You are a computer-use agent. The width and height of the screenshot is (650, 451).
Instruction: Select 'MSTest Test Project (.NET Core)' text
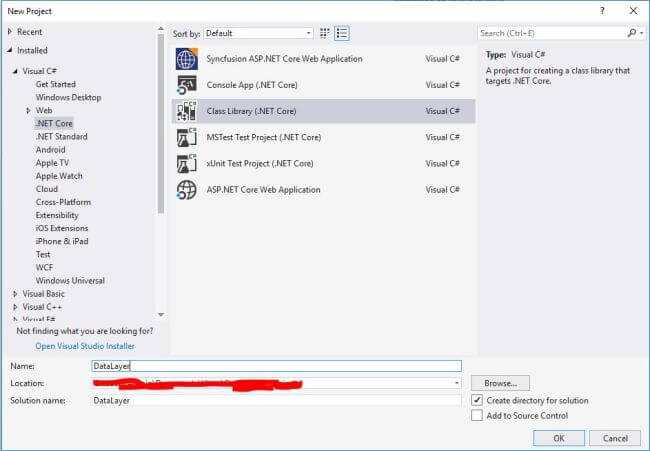[x=264, y=137]
